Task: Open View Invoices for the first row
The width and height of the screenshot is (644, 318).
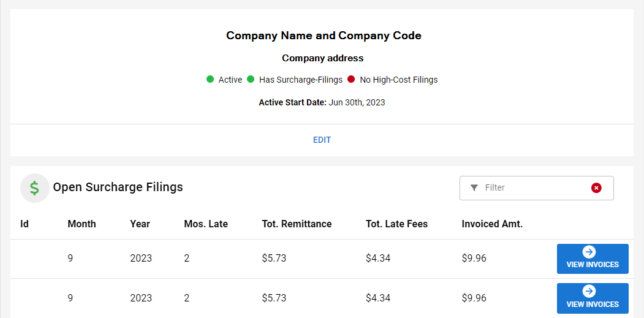Action: click(592, 259)
